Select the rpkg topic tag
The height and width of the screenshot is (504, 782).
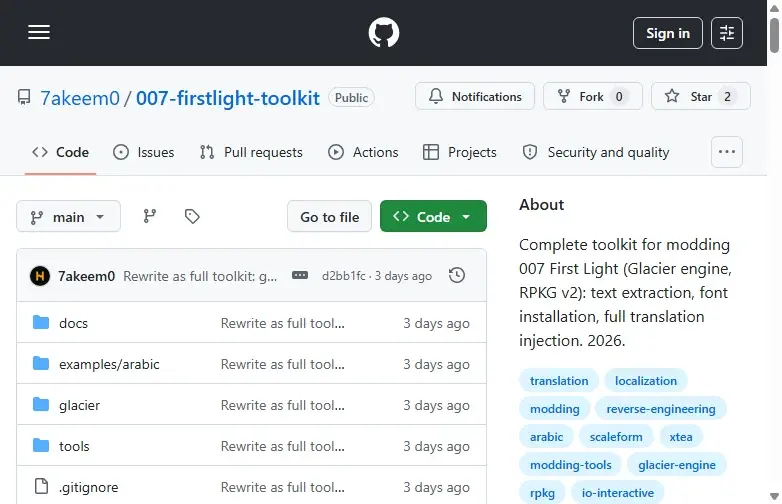[x=542, y=493]
